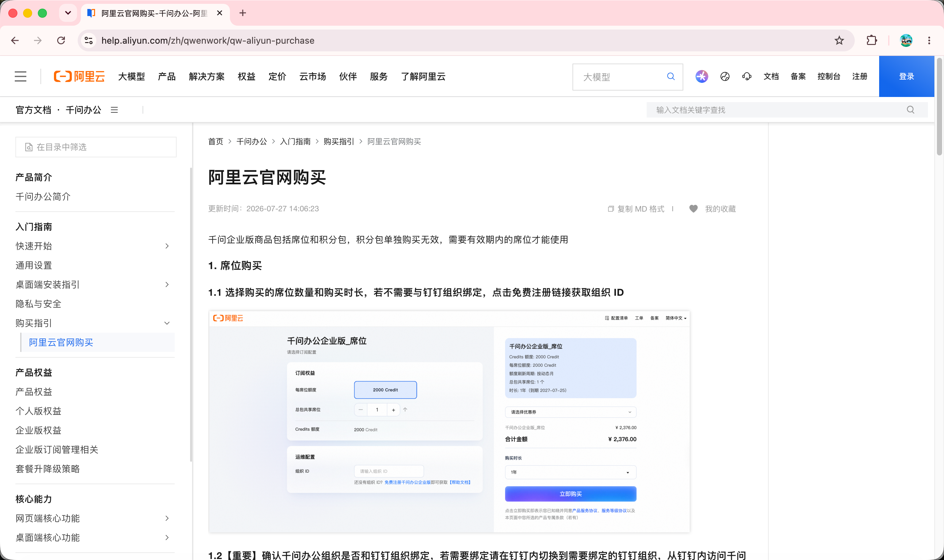Image resolution: width=944 pixels, height=560 pixels.
Task: Open the 服务 navigation menu
Action: tap(379, 77)
